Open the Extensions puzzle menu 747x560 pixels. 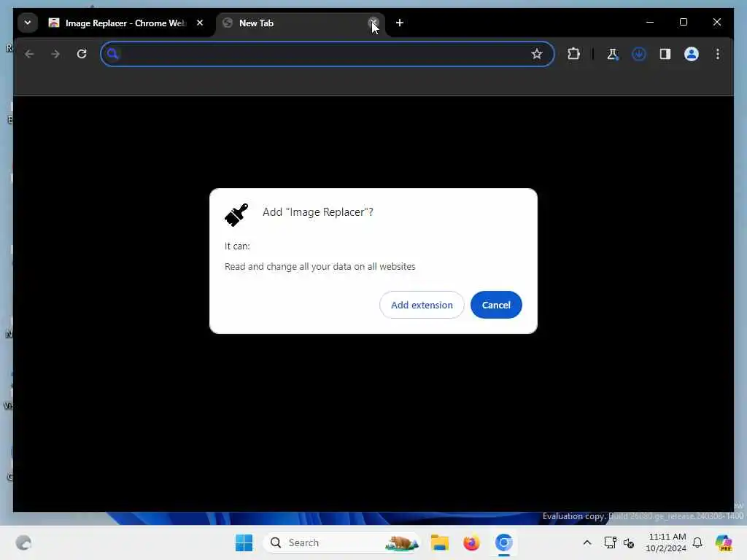point(573,54)
